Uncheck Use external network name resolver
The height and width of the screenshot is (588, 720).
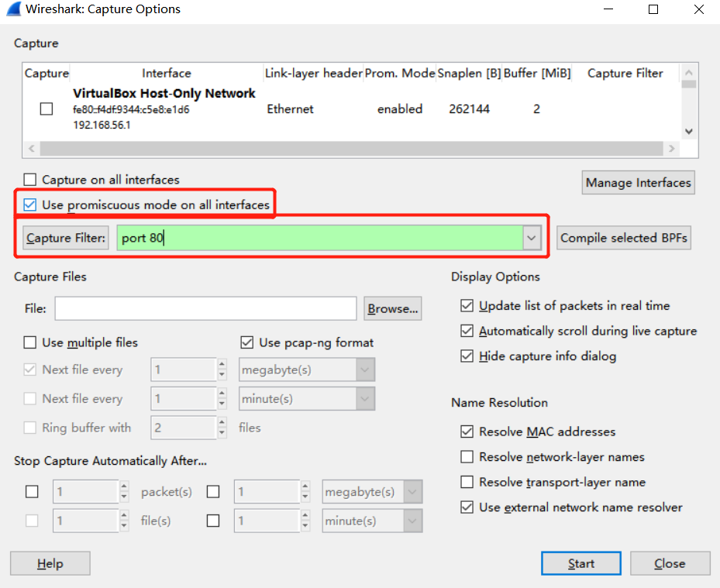[467, 507]
